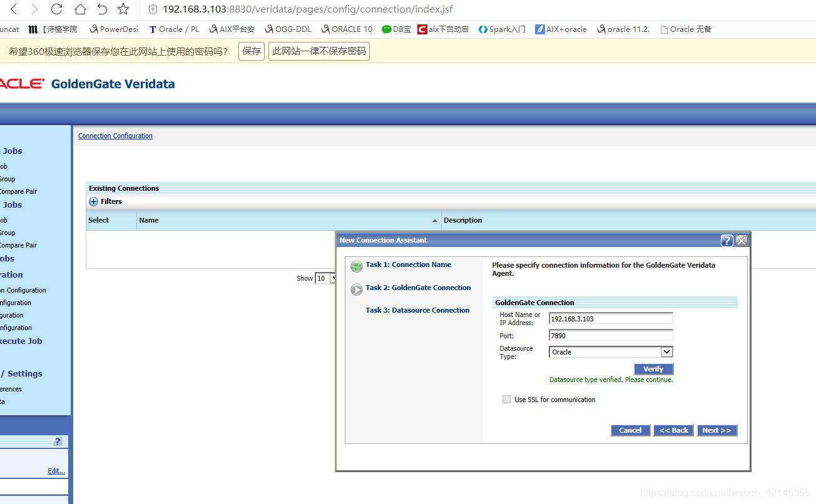This screenshot has height=504, width=816.
Task: Open the Show rows count dropdown
Action: pyautogui.click(x=325, y=278)
